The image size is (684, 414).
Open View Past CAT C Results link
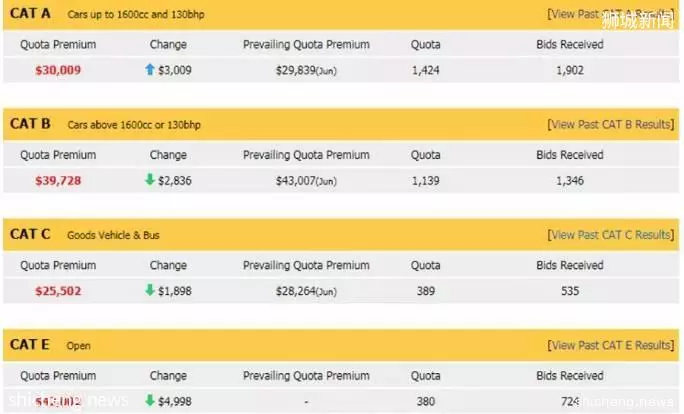611,235
